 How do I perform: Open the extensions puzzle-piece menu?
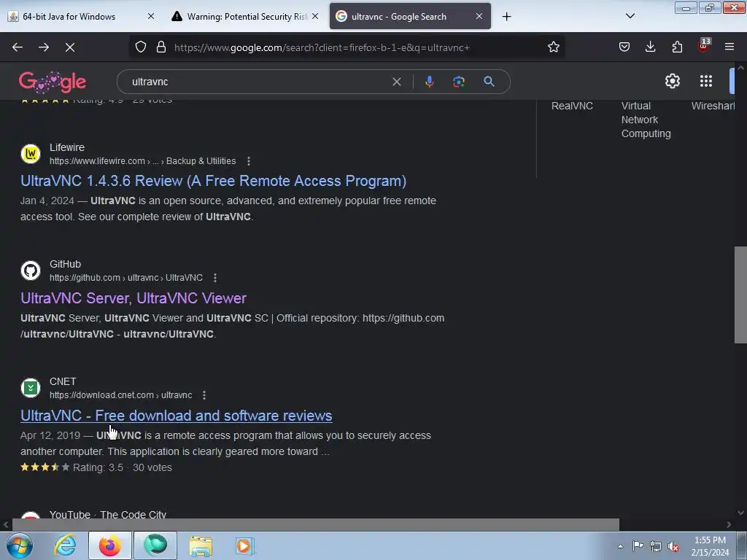[x=677, y=47]
